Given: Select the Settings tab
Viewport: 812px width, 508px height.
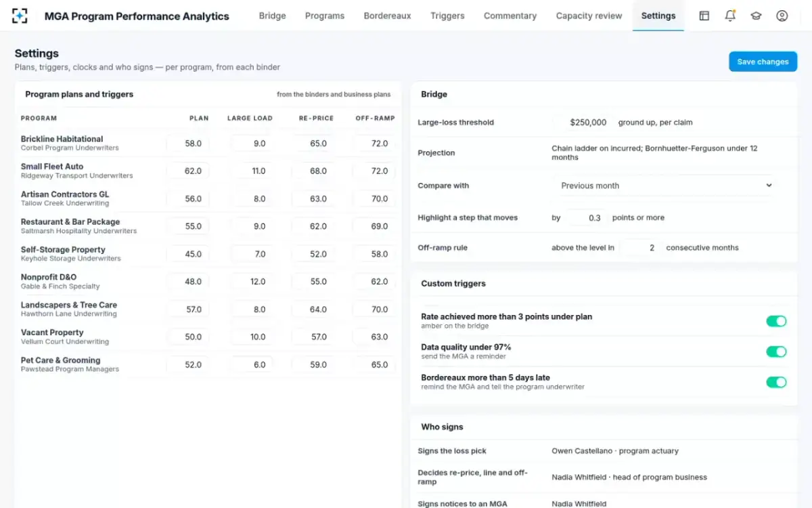Looking at the screenshot, I should coord(658,16).
